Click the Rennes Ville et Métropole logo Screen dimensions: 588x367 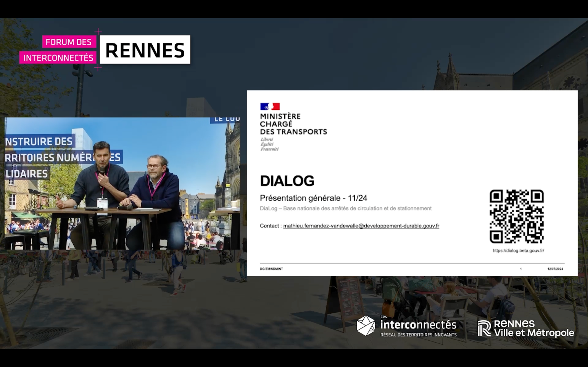click(x=525, y=329)
